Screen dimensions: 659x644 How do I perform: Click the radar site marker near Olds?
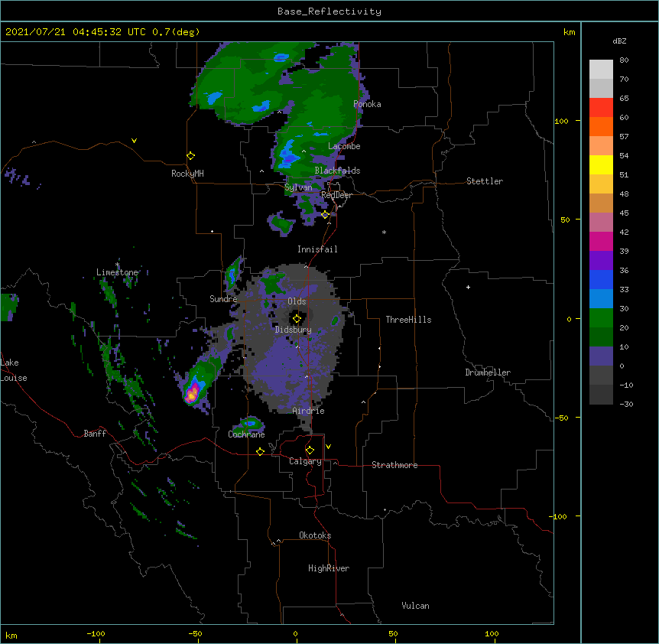(297, 318)
